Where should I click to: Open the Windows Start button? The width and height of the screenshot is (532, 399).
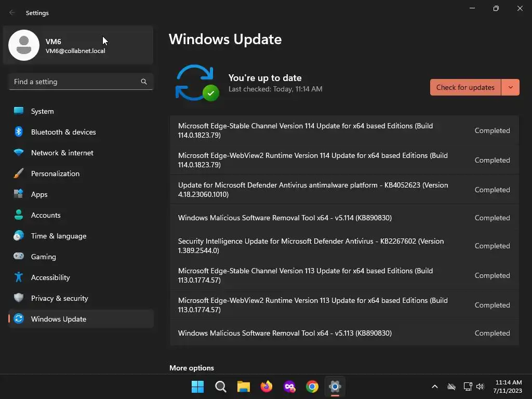(197, 387)
